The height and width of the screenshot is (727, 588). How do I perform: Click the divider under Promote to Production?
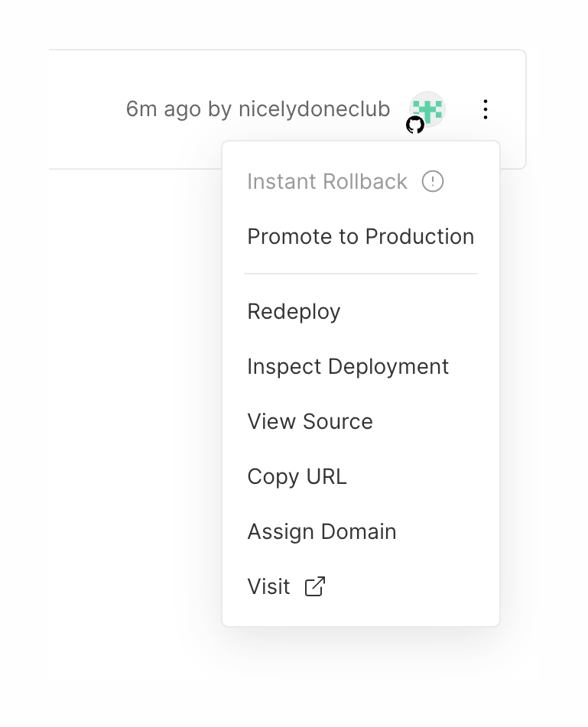(360, 272)
